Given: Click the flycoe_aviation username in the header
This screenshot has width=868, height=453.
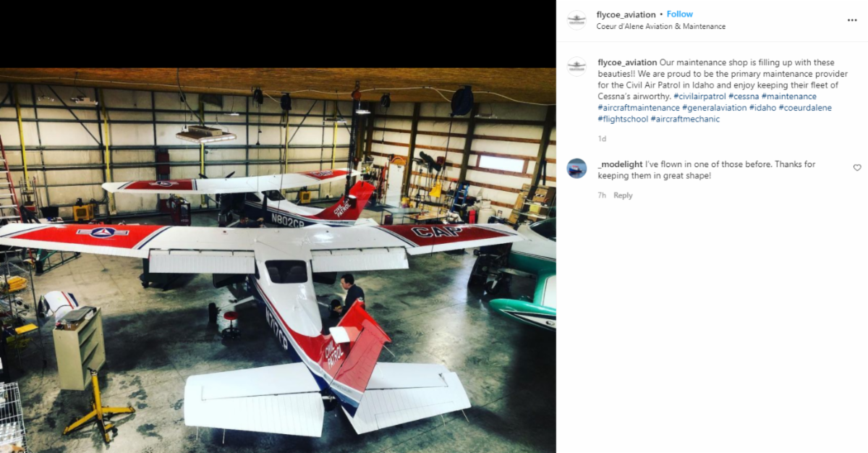Looking at the screenshot, I should tap(626, 14).
